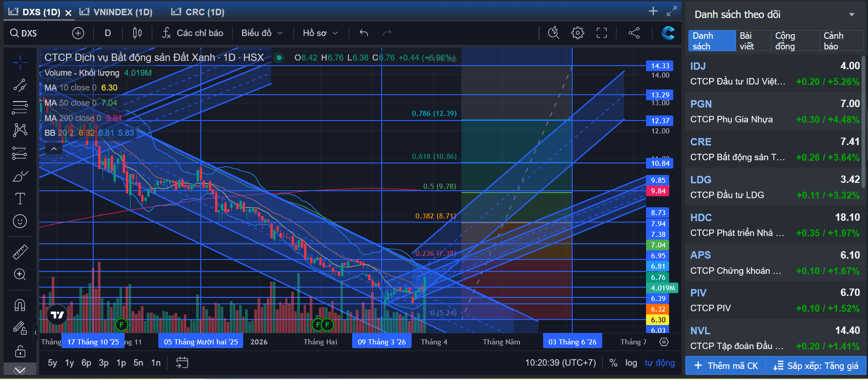
Task: Open the Cảnh báo tab
Action: pos(841,41)
